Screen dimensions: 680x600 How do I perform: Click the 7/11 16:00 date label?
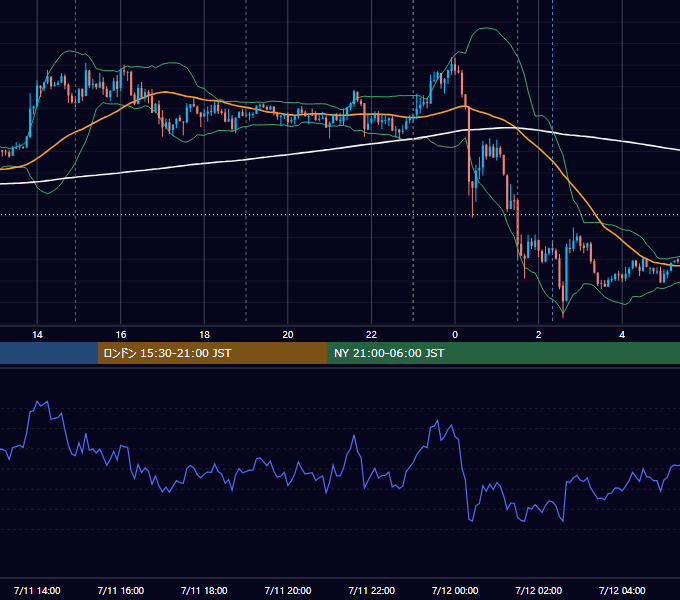pos(121,590)
